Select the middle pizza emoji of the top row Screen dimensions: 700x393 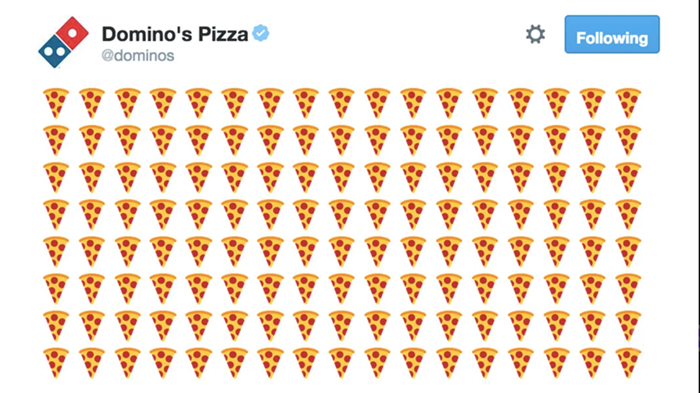coord(342,103)
